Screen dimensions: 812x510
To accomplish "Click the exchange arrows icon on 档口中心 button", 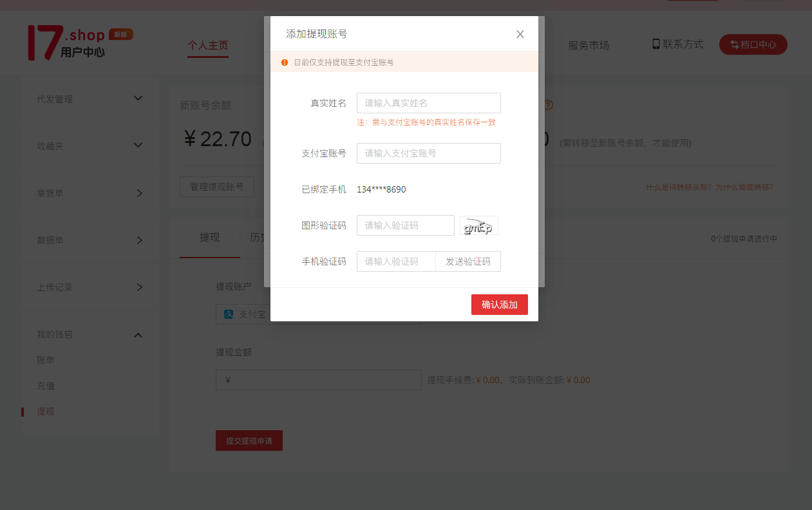I will [734, 44].
